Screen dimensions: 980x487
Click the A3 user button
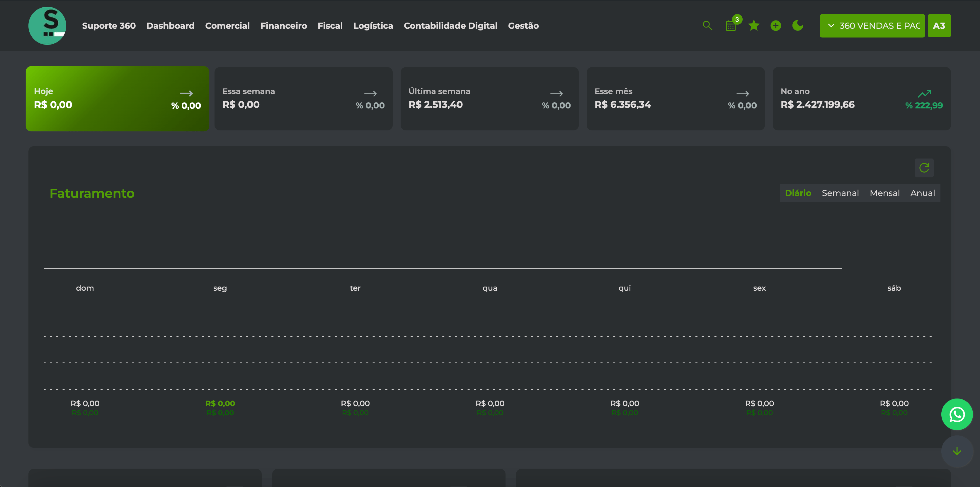click(939, 25)
